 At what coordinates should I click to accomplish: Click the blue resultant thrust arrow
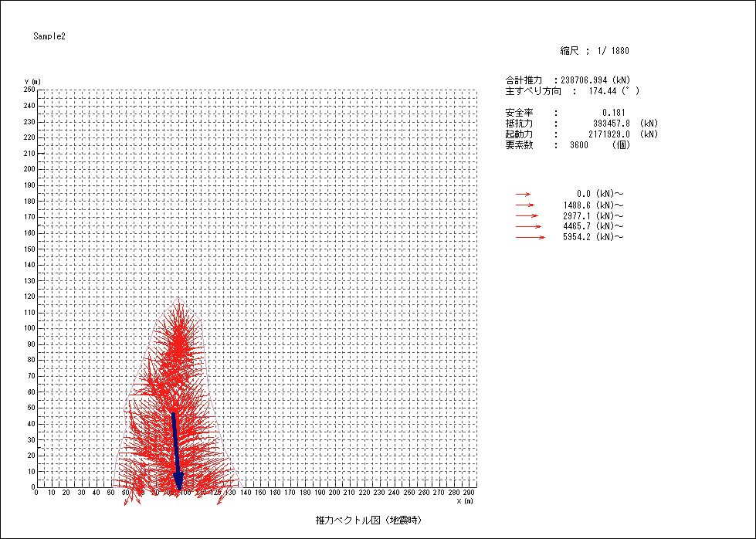pos(175,452)
